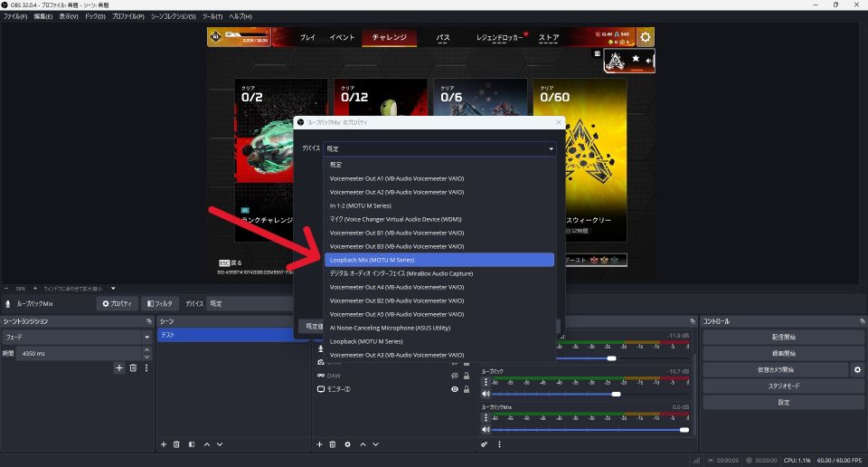Open the フィルタ button for the source
The height and width of the screenshot is (467, 868).
tap(159, 304)
